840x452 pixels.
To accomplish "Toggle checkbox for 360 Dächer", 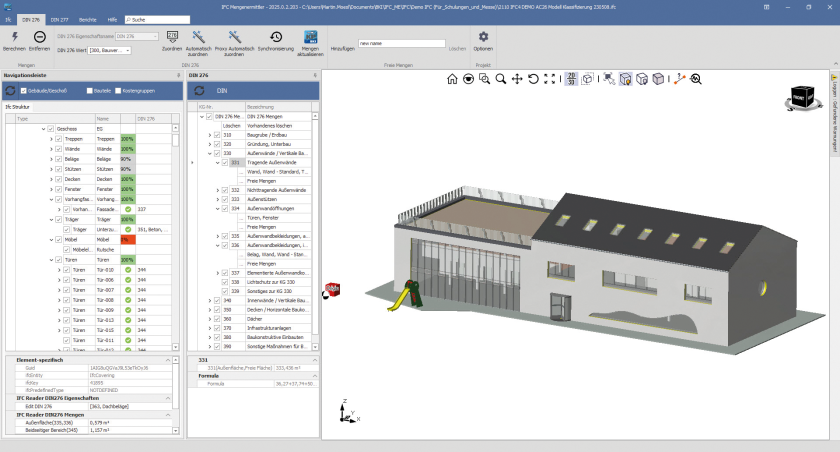I will 217,319.
